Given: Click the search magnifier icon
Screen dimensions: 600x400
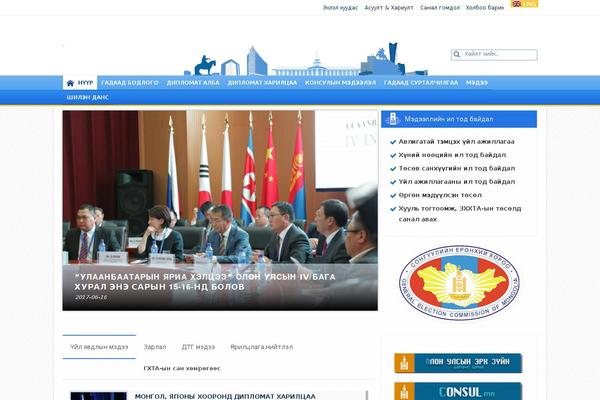Looking at the screenshot, I should [x=457, y=54].
